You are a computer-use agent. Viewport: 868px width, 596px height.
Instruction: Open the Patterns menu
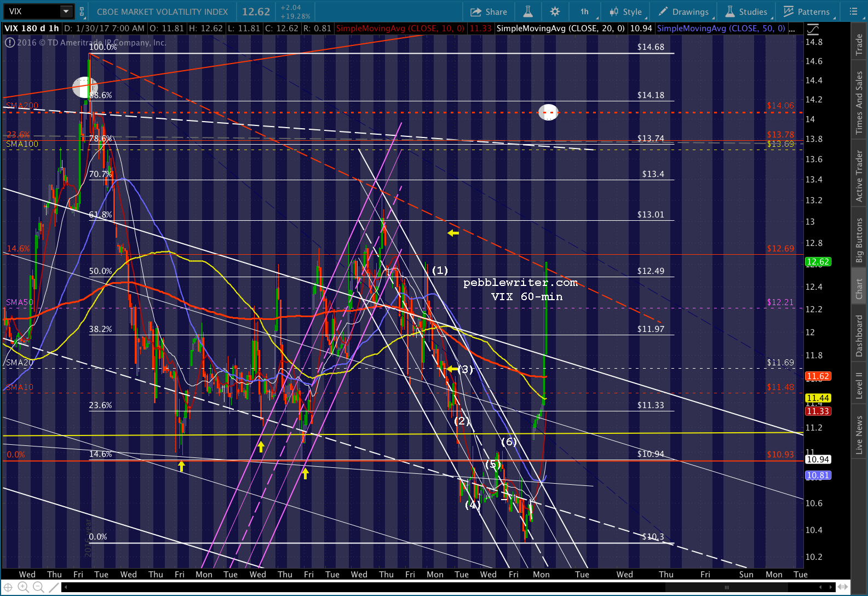coord(807,12)
